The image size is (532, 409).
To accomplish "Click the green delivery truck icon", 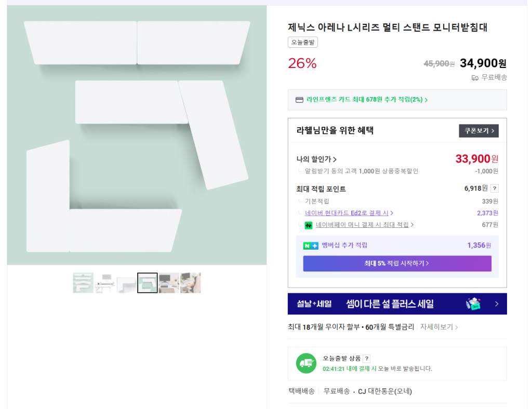I will 306,363.
